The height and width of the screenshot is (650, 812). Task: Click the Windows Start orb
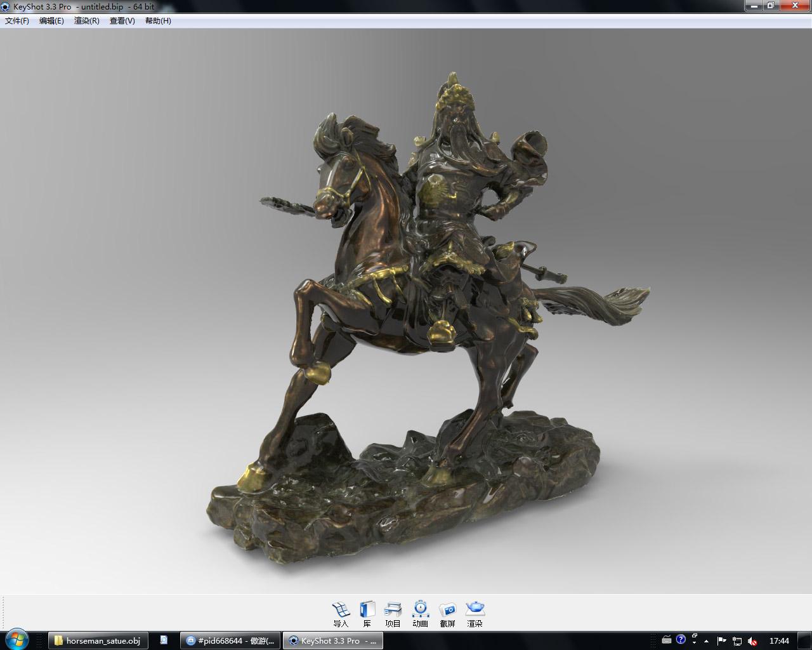click(16, 640)
